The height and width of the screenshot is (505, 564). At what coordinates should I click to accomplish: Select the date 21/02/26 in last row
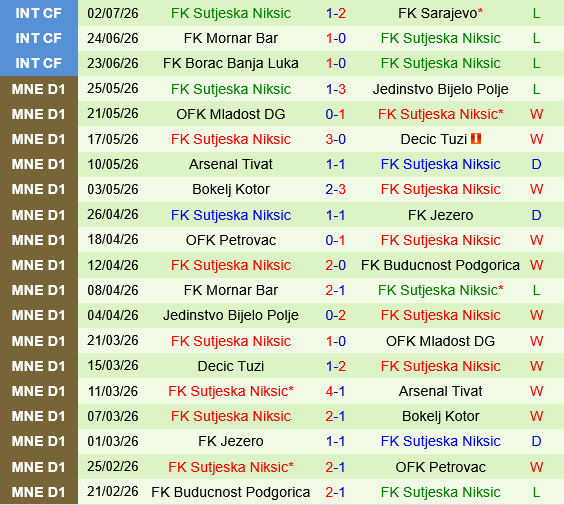tap(113, 492)
